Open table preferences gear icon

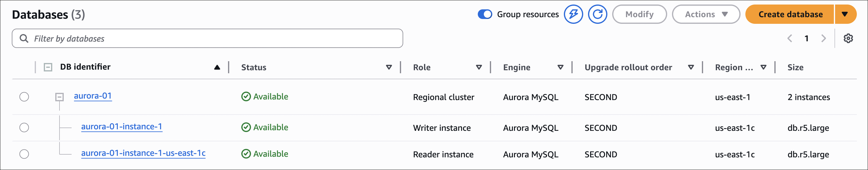pyautogui.click(x=848, y=38)
